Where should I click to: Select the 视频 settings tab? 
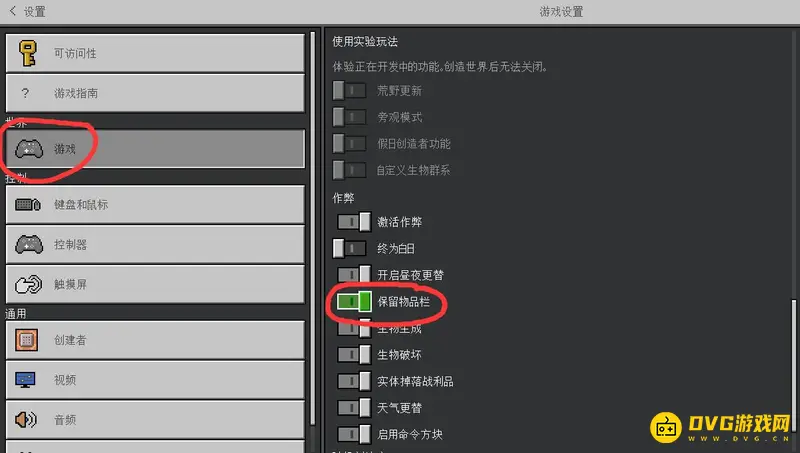tap(155, 380)
